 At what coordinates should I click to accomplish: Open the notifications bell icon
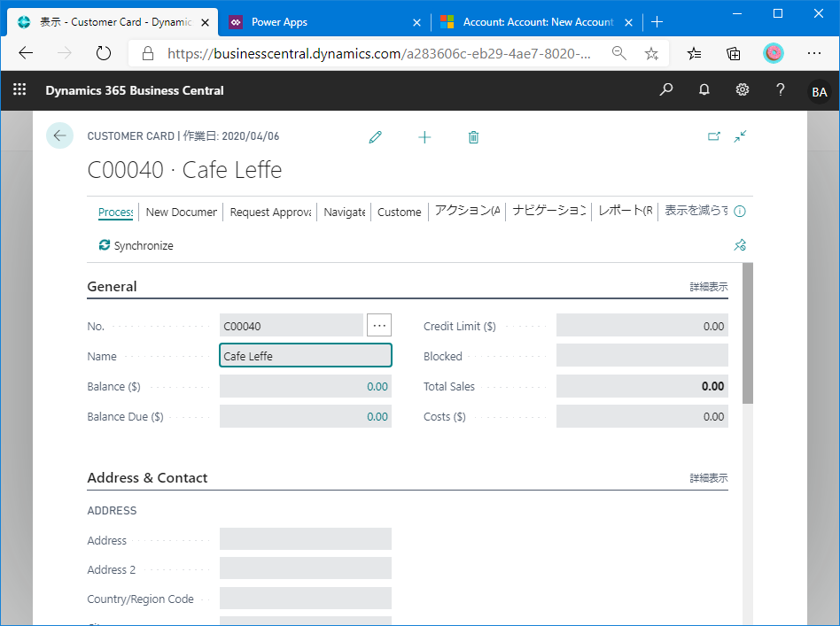[704, 89]
